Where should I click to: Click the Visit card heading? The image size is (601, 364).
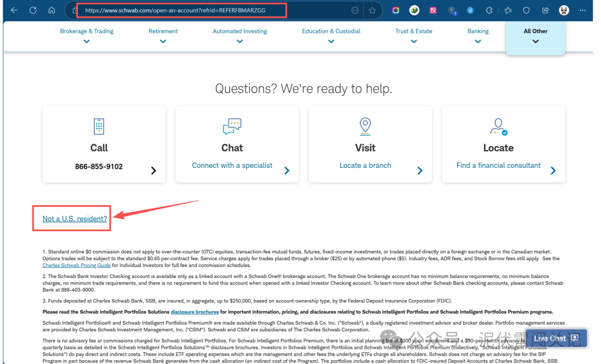[365, 148]
